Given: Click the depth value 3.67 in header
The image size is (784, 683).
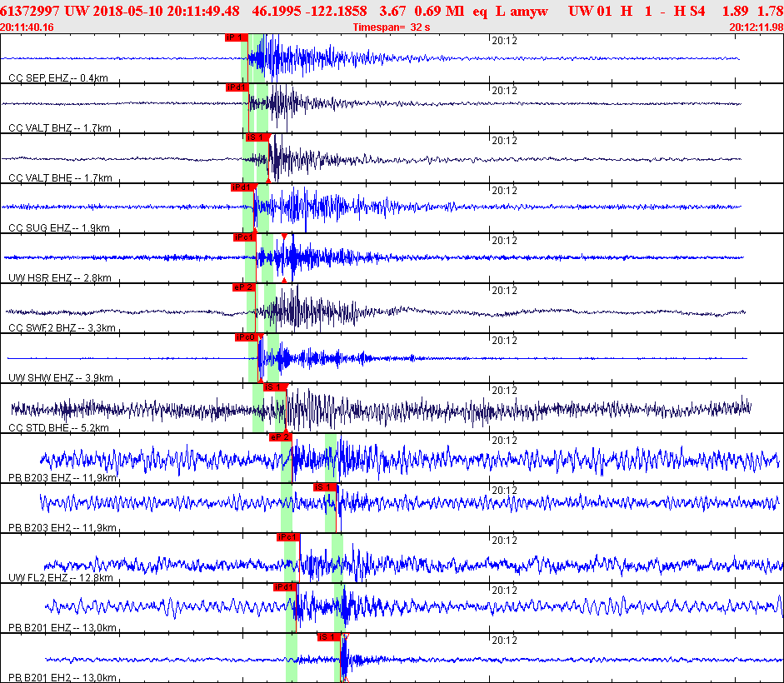Looking at the screenshot, I should click(x=392, y=11).
